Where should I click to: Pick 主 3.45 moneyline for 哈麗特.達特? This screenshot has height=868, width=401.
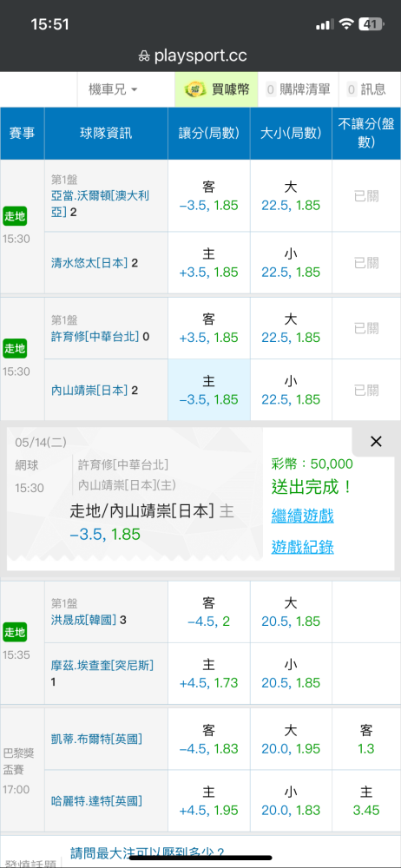click(x=366, y=801)
